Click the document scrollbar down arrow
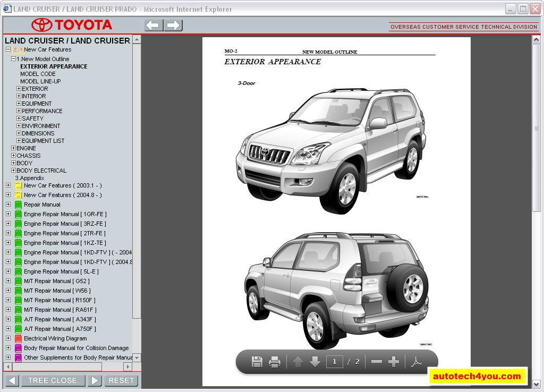This screenshot has height=392, width=544. pos(537,385)
